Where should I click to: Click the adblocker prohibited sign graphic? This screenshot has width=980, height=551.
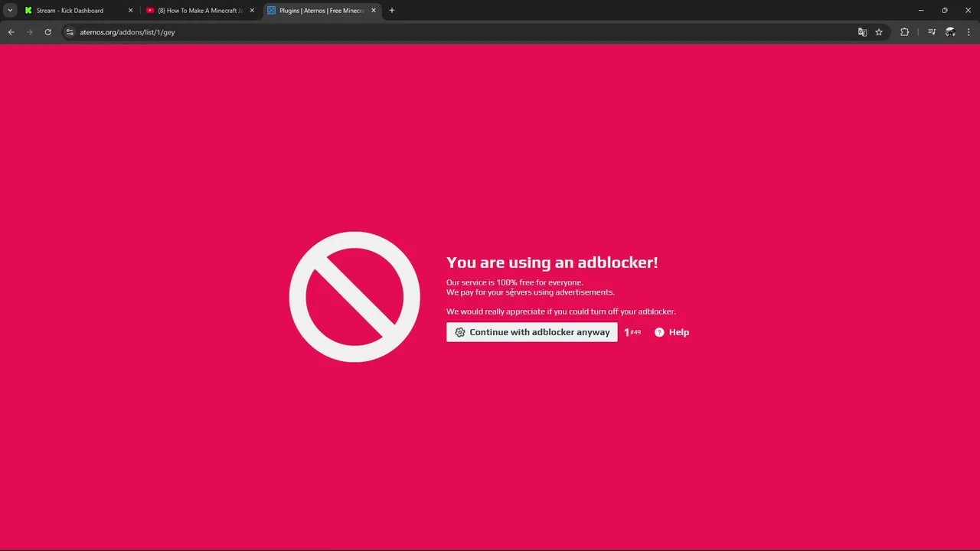point(354,297)
